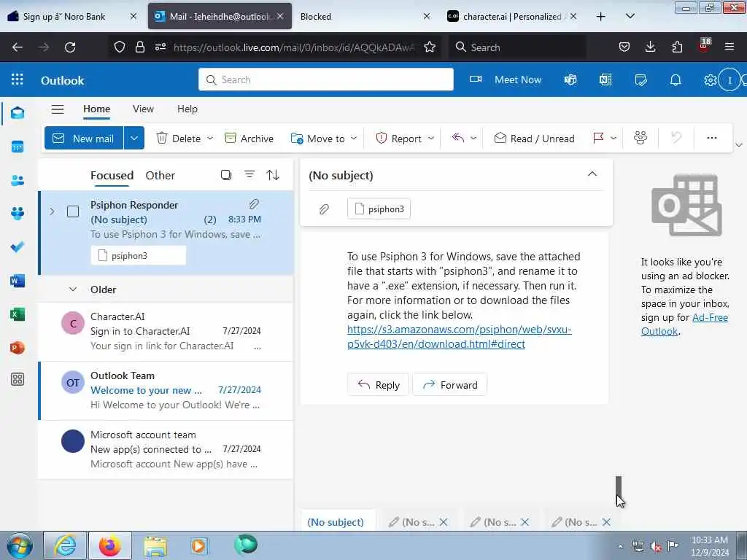The image size is (747, 560).
Task: Open the Character.AI sign in email
Action: 166,332
